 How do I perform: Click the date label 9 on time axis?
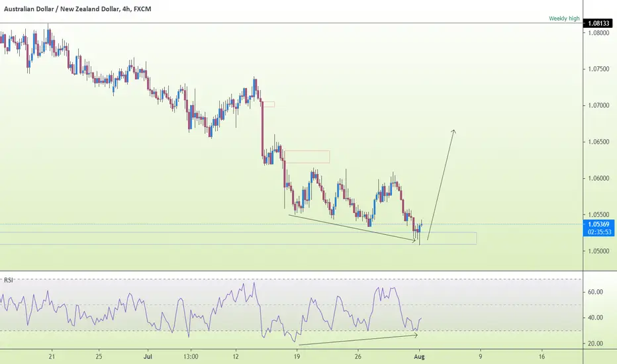coord(481,357)
